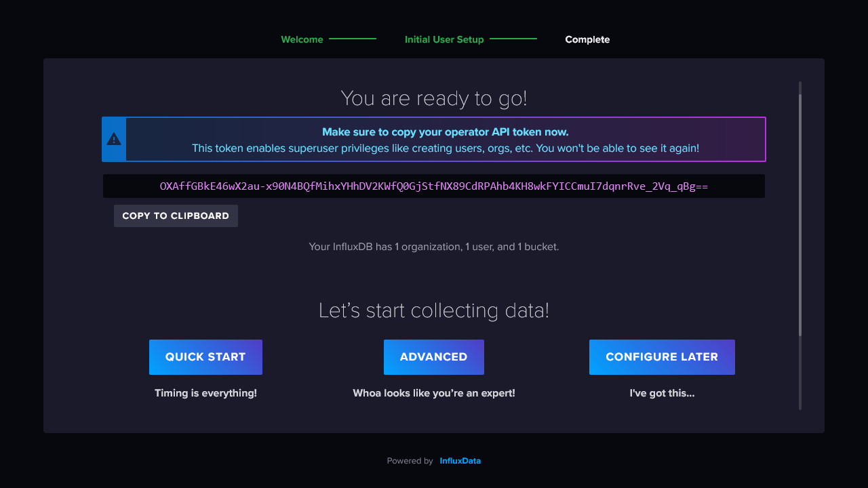Choose the Advanced setup button
Viewport: 868px width, 488px height.
click(x=433, y=357)
